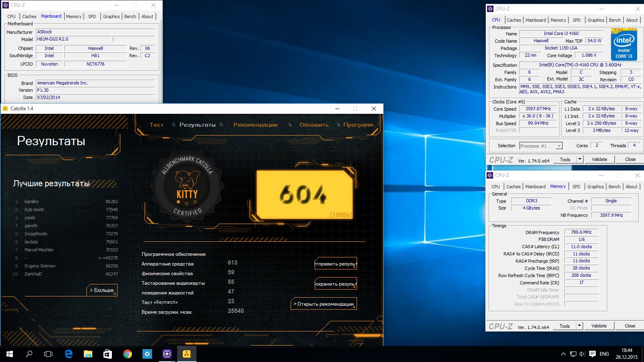Click Сохранить результат button
Image resolution: width=644 pixels, height=362 pixels.
coord(336,284)
